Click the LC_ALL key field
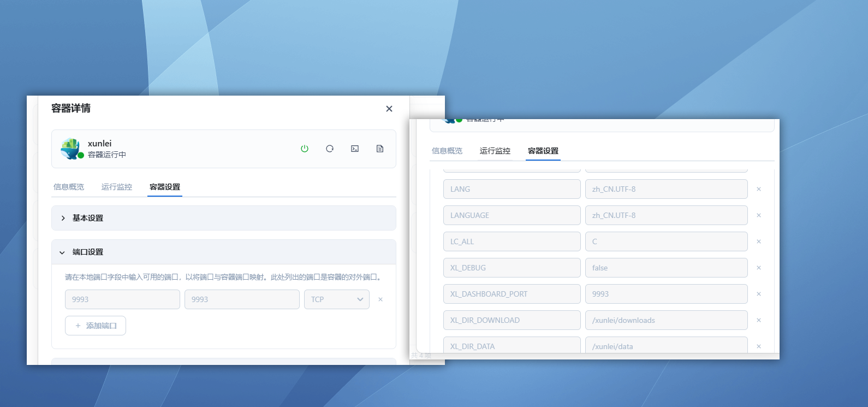This screenshot has width=868, height=407. pyautogui.click(x=512, y=241)
